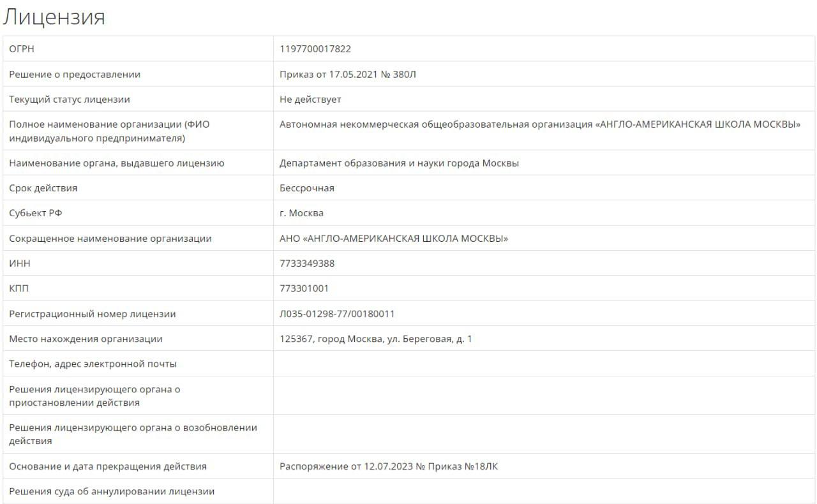
Task: Click the Решения суда об аннулировании лицензии label
Action: coord(112,491)
